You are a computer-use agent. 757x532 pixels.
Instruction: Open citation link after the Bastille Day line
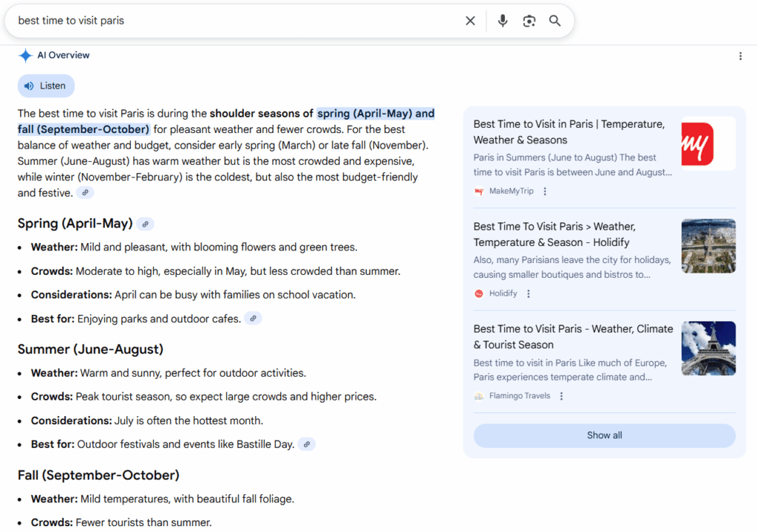tap(306, 444)
